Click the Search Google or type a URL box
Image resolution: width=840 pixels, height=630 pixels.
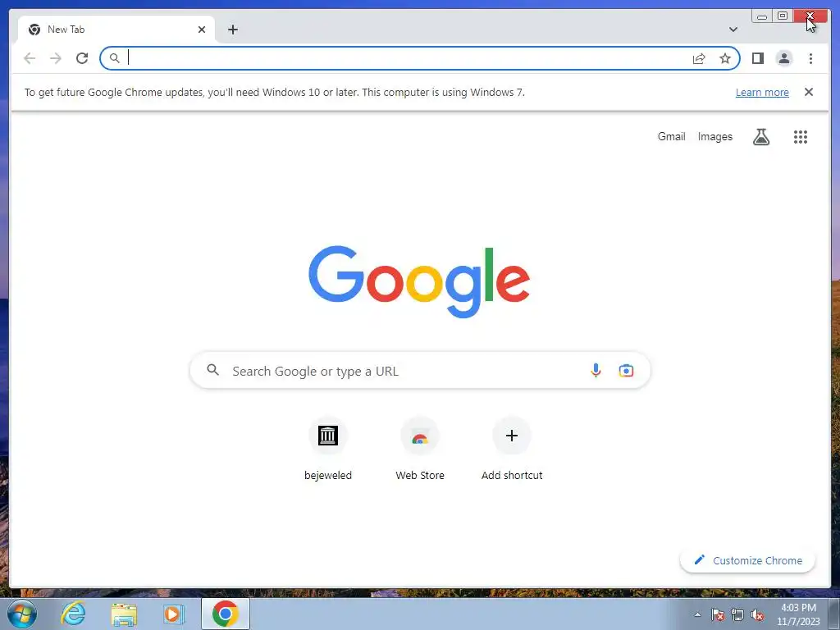(x=420, y=371)
